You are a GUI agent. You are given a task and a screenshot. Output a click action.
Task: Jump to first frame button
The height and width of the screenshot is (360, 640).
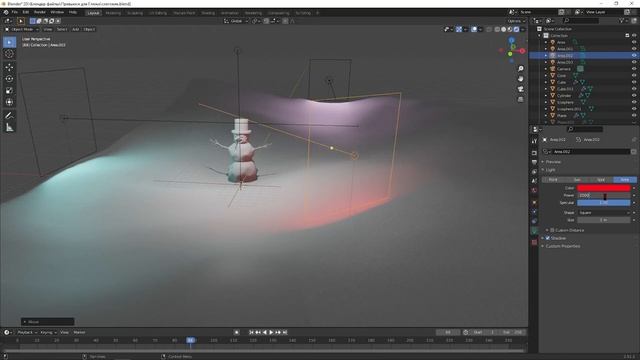pos(251,333)
